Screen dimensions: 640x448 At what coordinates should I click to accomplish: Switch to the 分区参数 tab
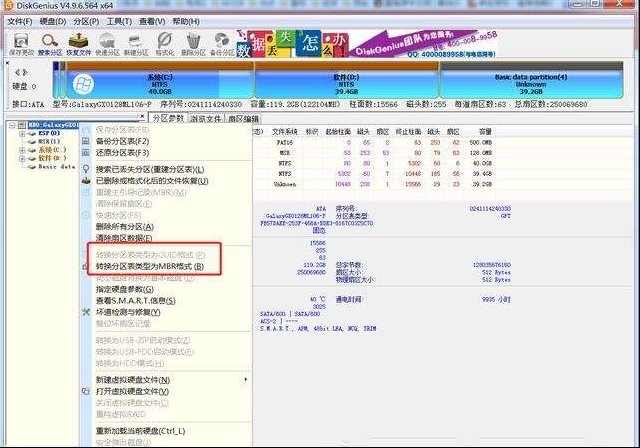pyautogui.click(x=168, y=118)
